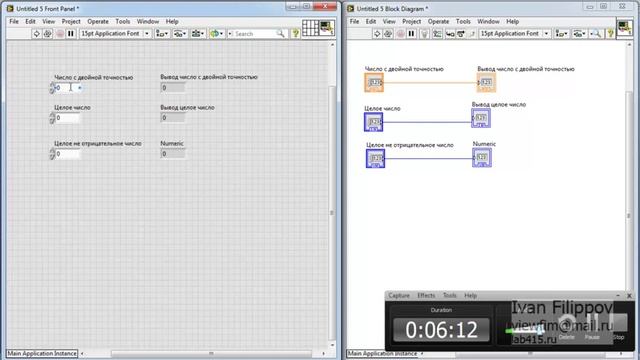Click Context Help icon in Block Diagram toolbar
The image size is (640, 360).
click(610, 33)
